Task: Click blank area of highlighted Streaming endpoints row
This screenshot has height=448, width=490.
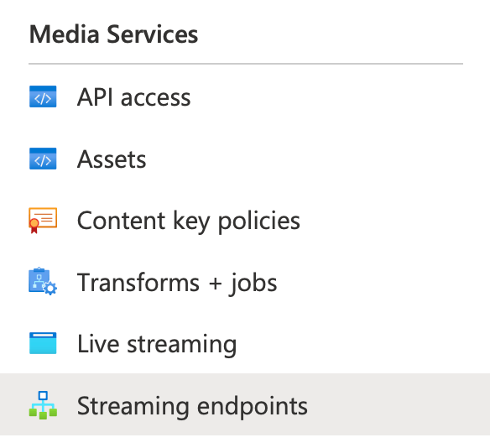Action: tap(397, 404)
